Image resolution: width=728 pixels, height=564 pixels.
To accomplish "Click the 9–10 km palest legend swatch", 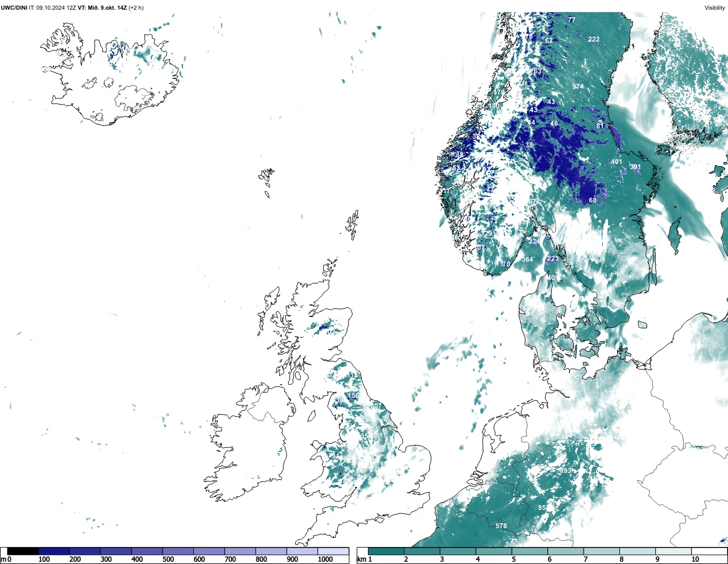I will coord(674,551).
